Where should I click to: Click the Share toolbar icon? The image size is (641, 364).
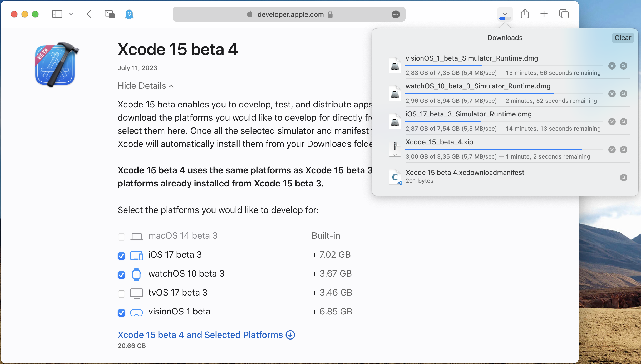(525, 14)
